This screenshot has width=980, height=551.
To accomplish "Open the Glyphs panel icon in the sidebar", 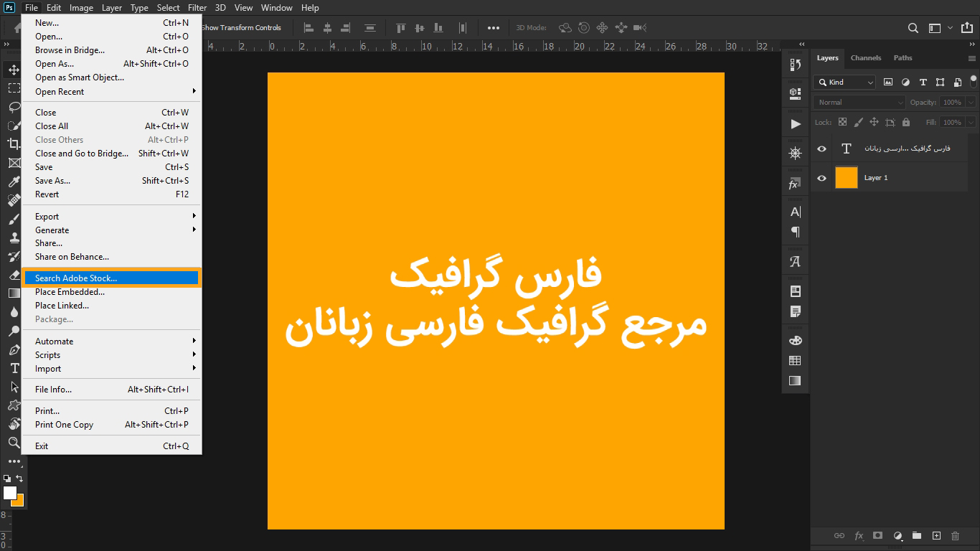I will [x=795, y=260].
